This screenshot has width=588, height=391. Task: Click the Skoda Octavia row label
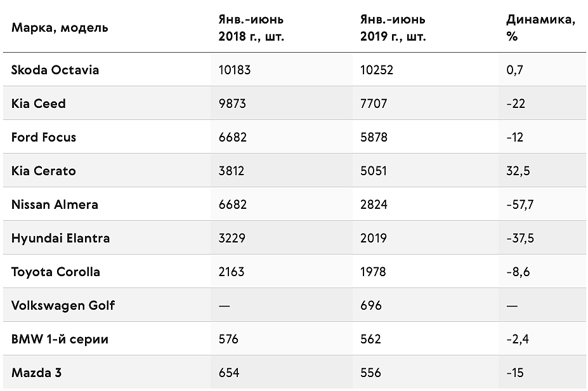(55, 70)
